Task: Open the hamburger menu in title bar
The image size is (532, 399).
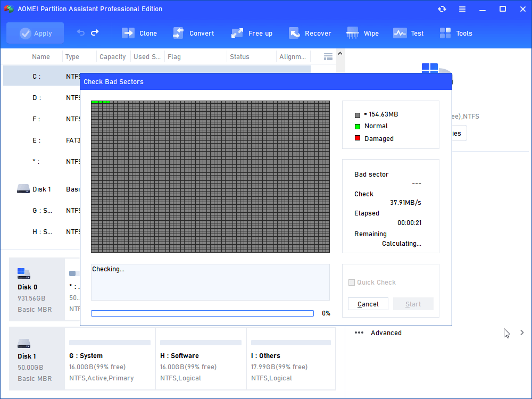Action: (x=462, y=9)
